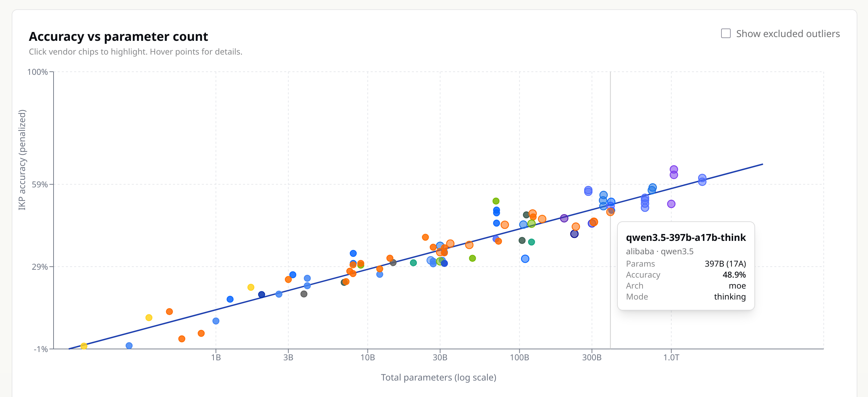Click the leftmost yellow data point on the baseline
868x397 pixels.
click(x=84, y=346)
